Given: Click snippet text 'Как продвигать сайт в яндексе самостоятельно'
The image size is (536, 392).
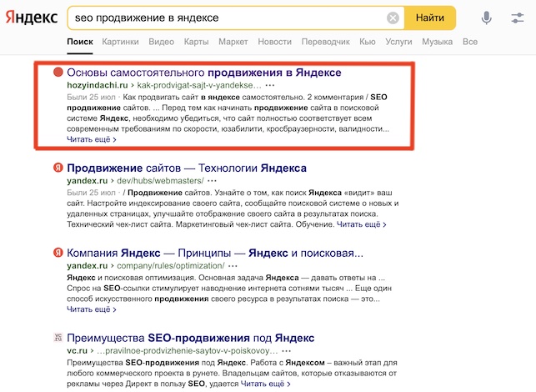Looking at the screenshot, I should tap(213, 97).
